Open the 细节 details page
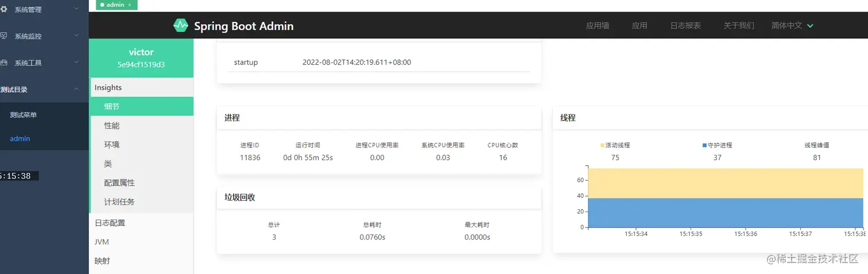Image resolution: width=868 pixels, height=274 pixels. [142, 106]
